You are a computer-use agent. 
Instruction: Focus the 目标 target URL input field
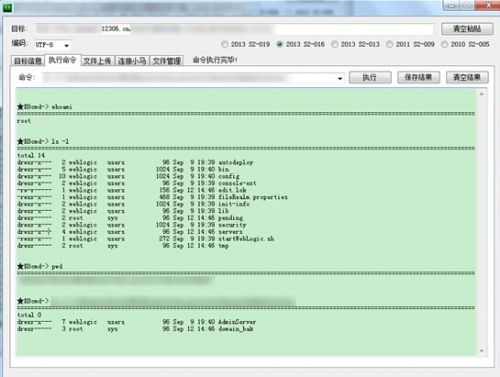tap(234, 29)
